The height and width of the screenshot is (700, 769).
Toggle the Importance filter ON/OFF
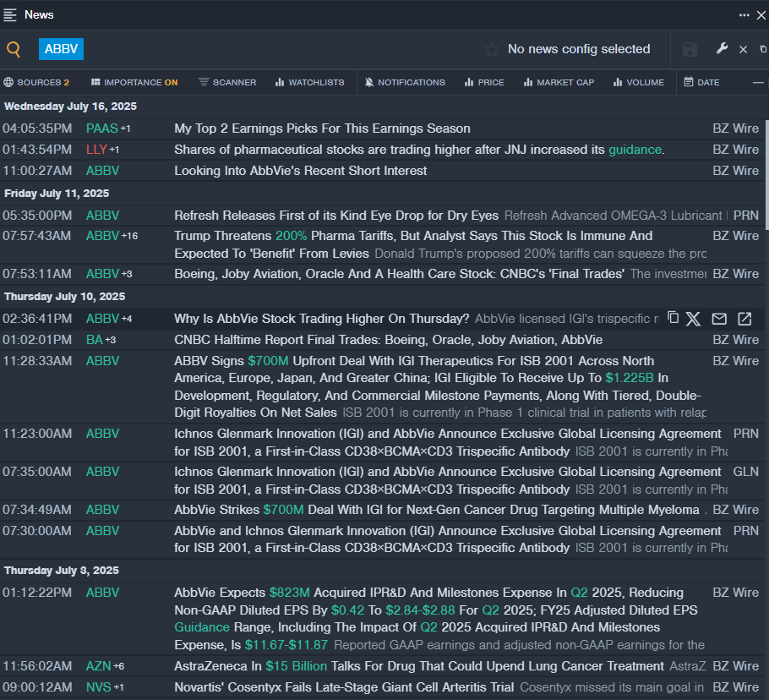click(134, 82)
